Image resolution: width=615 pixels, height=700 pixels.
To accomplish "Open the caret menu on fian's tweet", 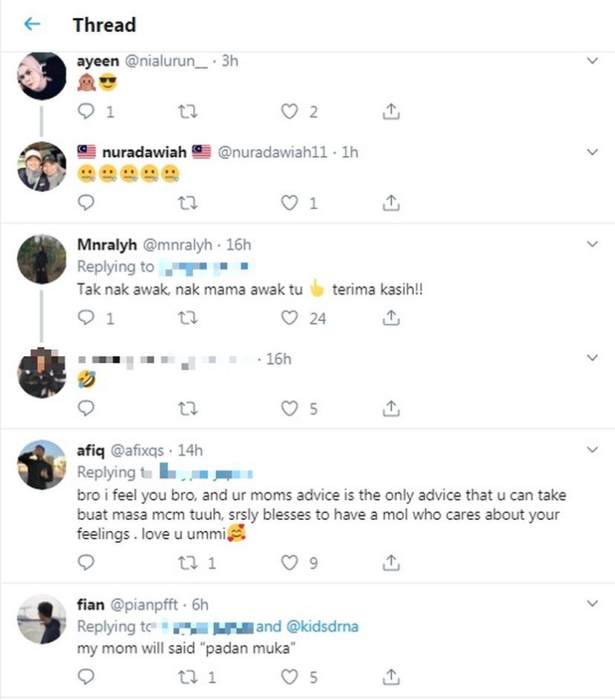I will (593, 603).
